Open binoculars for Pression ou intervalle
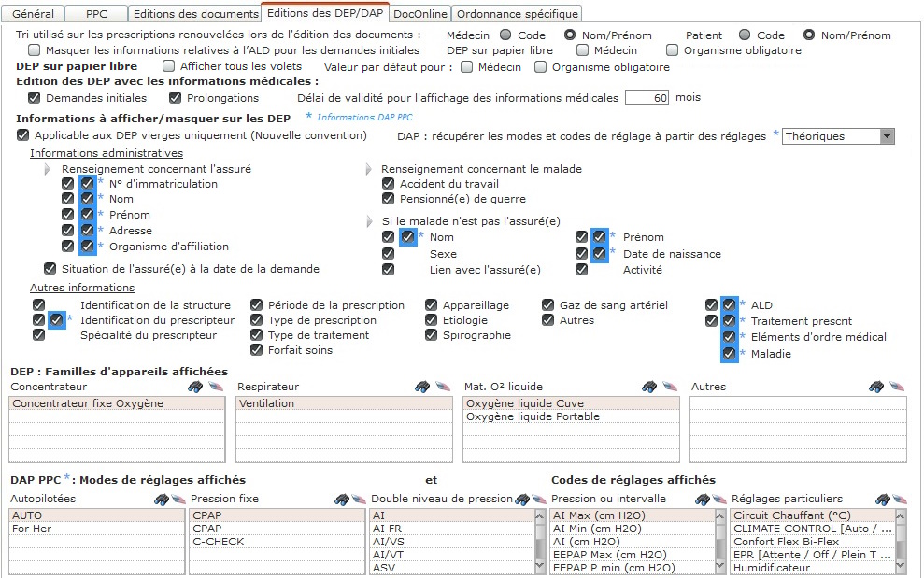This screenshot has height=578, width=924. click(x=703, y=500)
